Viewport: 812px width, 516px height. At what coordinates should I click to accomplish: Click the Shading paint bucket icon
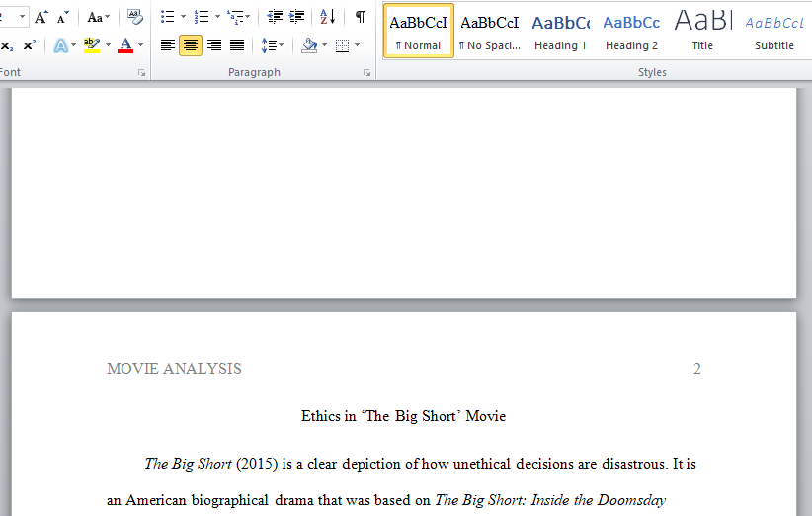tap(309, 45)
